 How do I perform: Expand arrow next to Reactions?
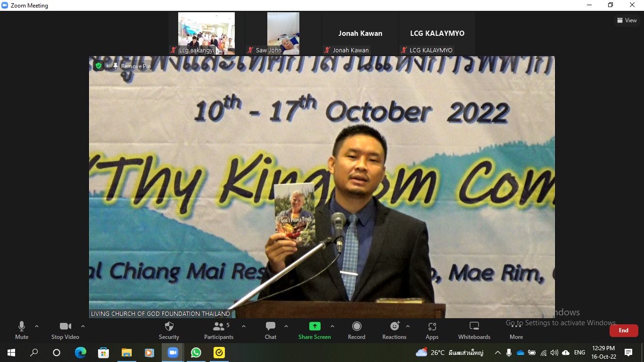click(x=408, y=326)
